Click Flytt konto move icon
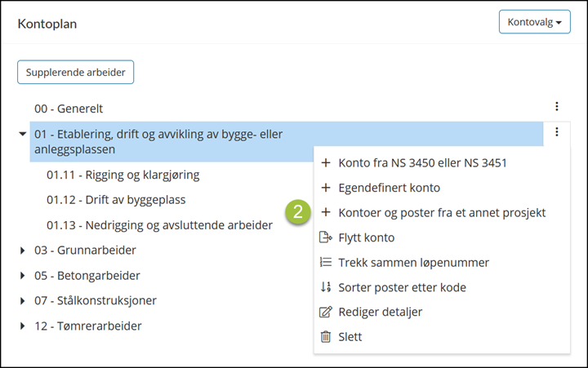The image size is (588, 368). coord(326,237)
